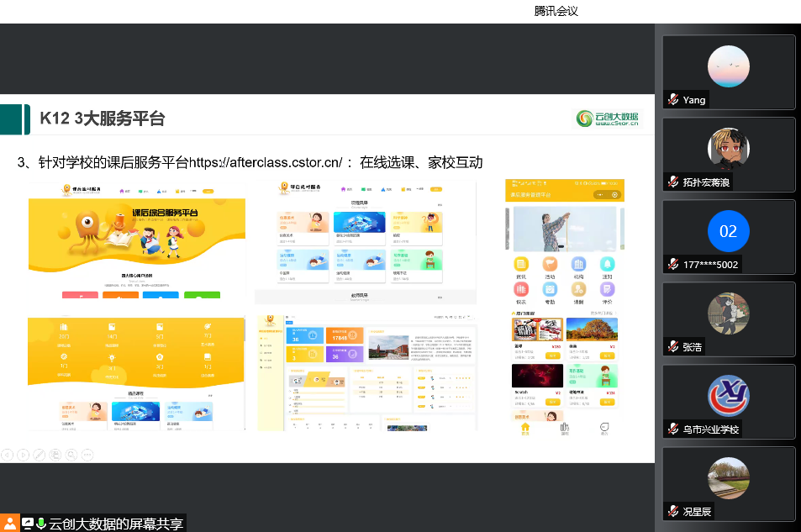The height and width of the screenshot is (532, 801).
Task: Click the 腾讯会议 window title
Action: (556, 11)
